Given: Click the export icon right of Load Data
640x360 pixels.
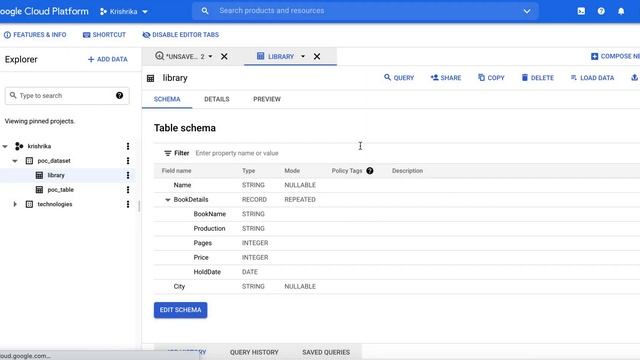Looking at the screenshot, I should coord(634,78).
